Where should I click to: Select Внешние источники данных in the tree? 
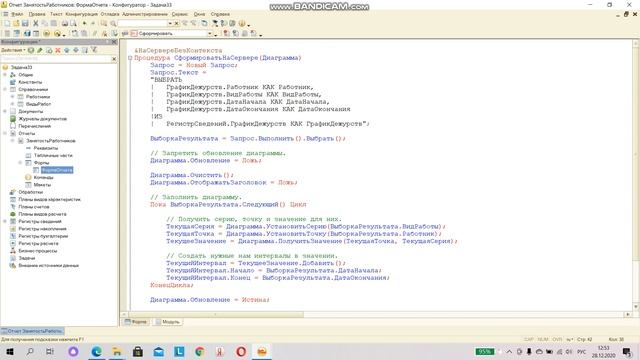49,266
